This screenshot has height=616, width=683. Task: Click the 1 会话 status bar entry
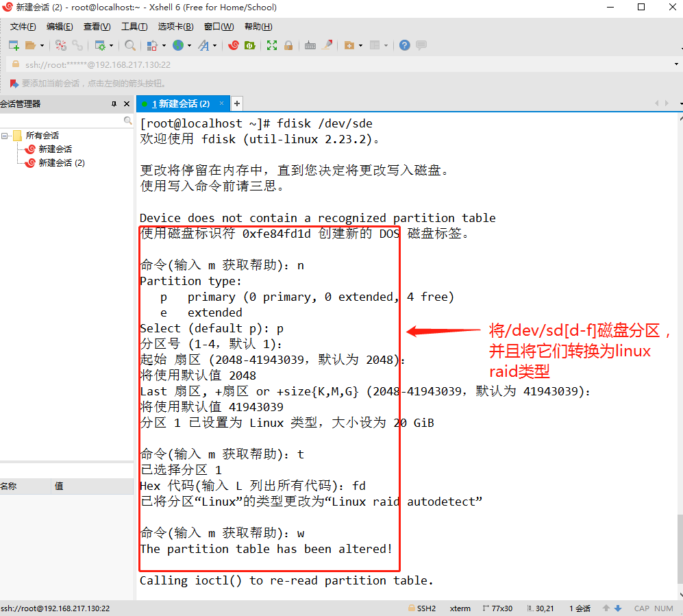click(580, 608)
